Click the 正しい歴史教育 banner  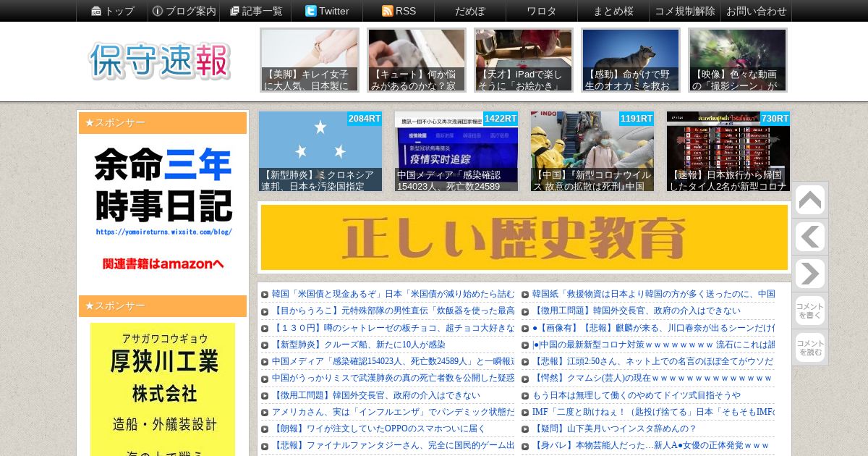[x=524, y=237]
